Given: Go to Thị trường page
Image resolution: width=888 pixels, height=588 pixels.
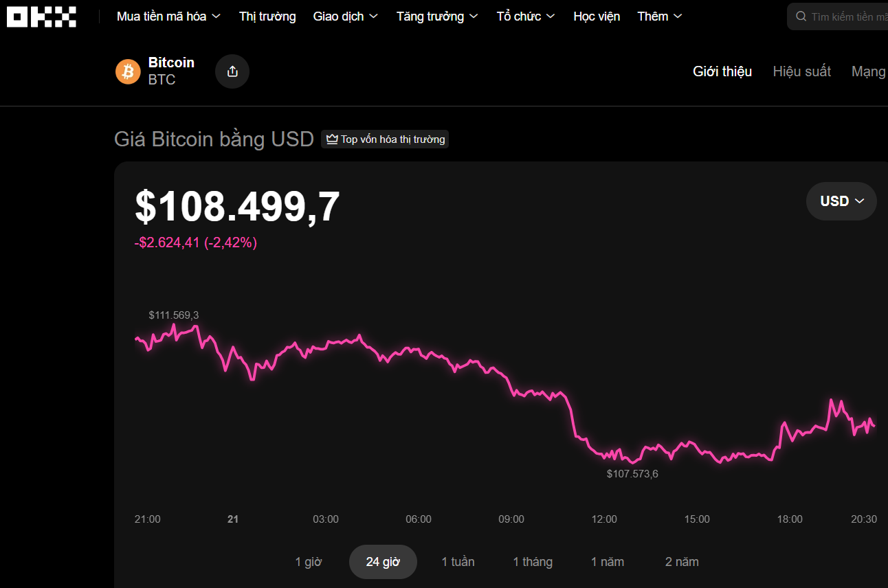Looking at the screenshot, I should pos(267,16).
